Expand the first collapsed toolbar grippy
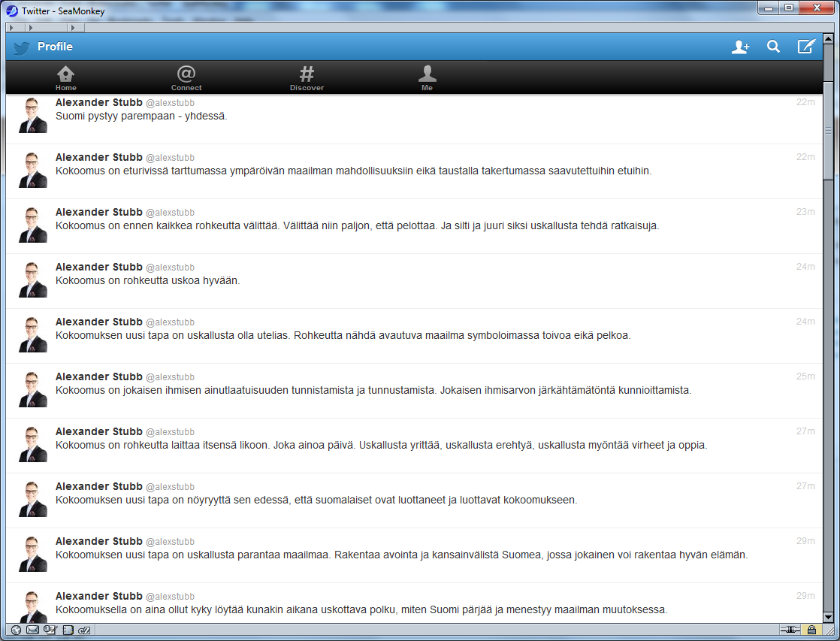840x641 pixels. [11, 28]
